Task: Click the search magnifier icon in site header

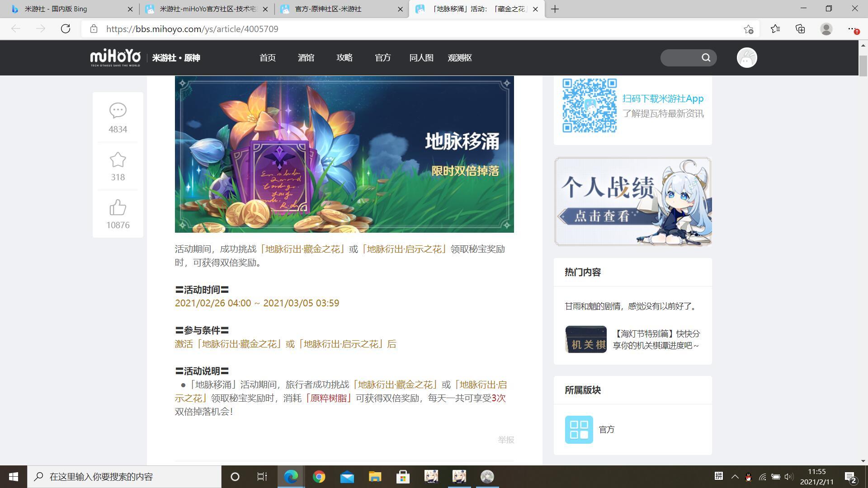Action: click(706, 57)
